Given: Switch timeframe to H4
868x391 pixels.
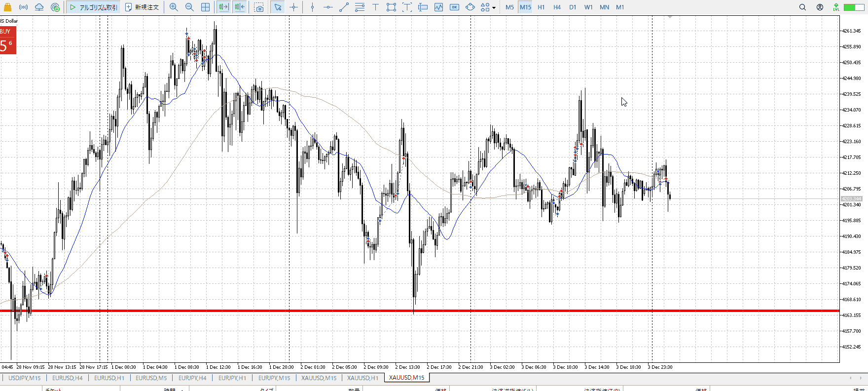Looking at the screenshot, I should click(x=557, y=7).
